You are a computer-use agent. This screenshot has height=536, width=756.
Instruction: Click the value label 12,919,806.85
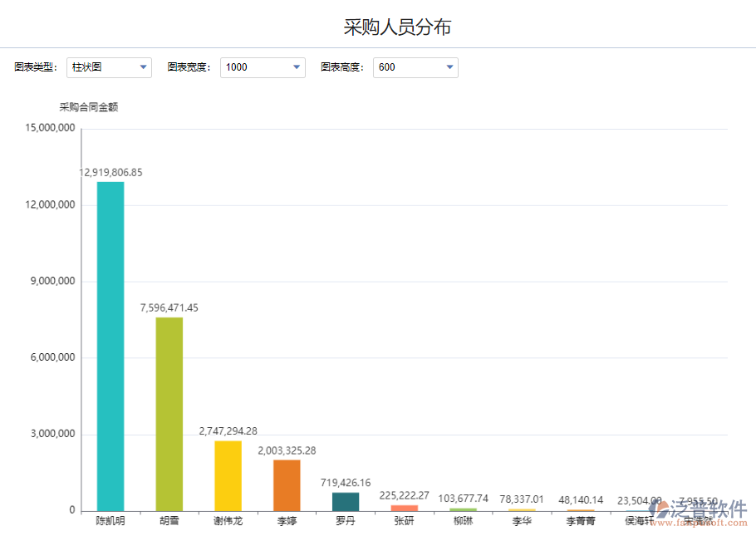(x=110, y=173)
